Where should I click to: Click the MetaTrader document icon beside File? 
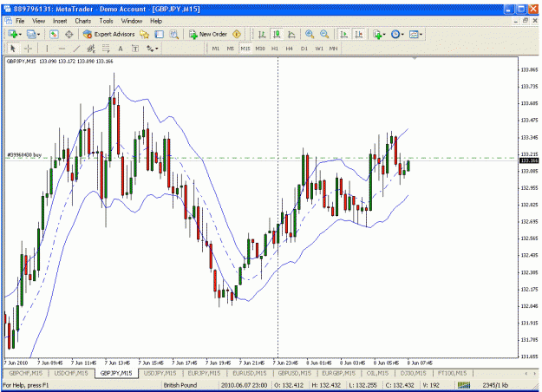click(x=8, y=21)
